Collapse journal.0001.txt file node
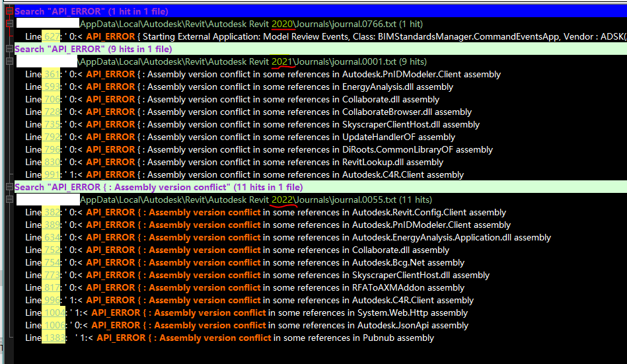Screen dimensions: 627x364 pyautogui.click(x=10, y=61)
